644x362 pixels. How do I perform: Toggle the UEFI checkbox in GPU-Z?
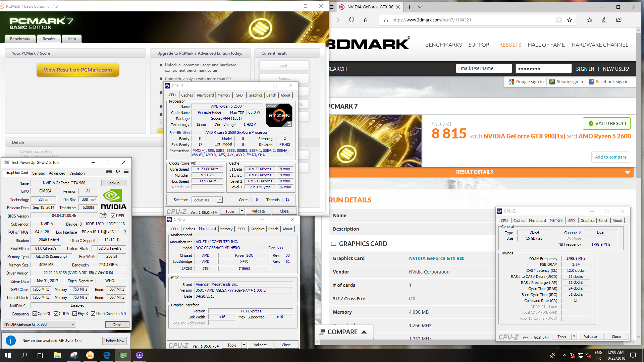coord(113,216)
